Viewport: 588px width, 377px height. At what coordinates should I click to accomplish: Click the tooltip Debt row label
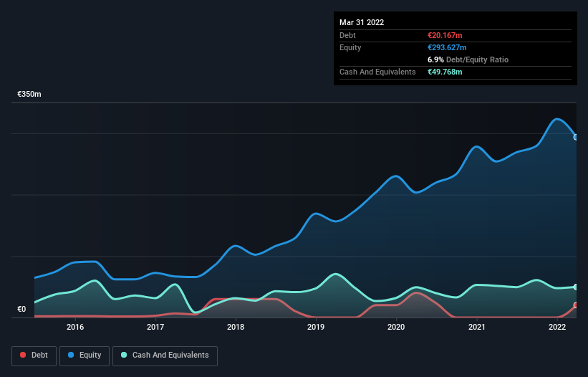click(347, 35)
